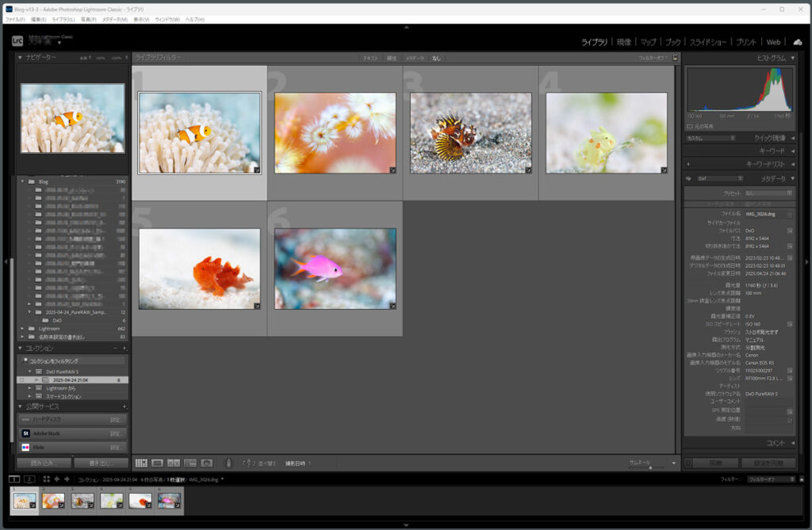
Task: Expand the Keywording panel
Action: [793, 151]
